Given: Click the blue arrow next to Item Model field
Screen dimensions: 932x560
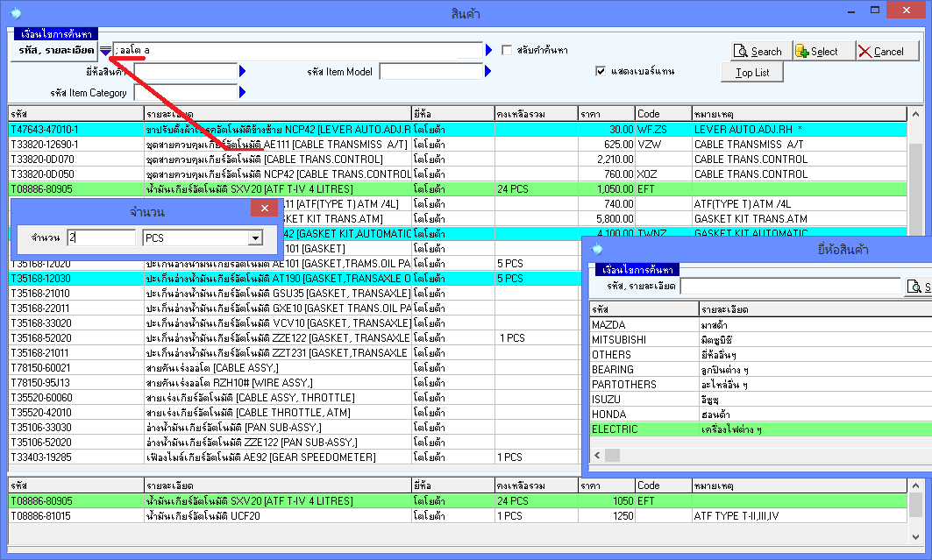Looking at the screenshot, I should (489, 72).
